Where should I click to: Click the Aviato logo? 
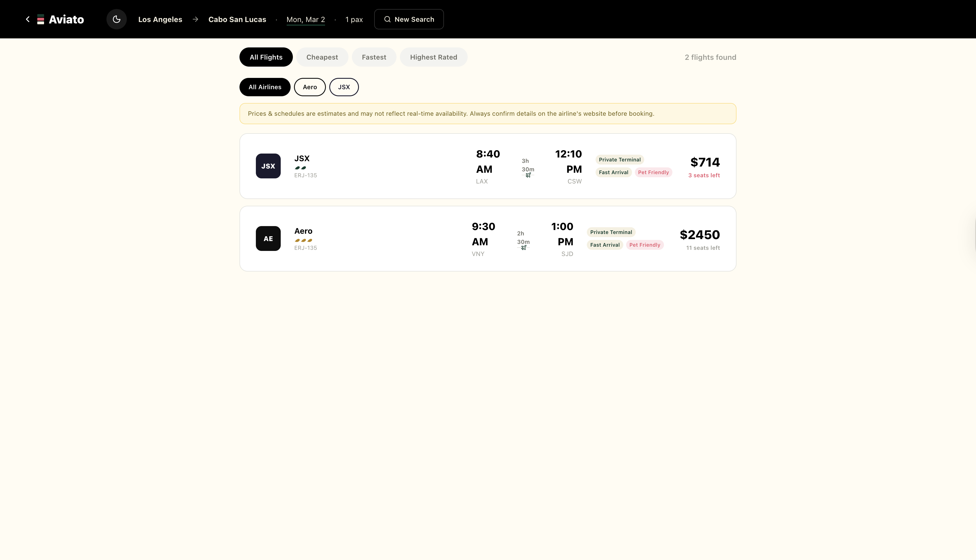[60, 19]
